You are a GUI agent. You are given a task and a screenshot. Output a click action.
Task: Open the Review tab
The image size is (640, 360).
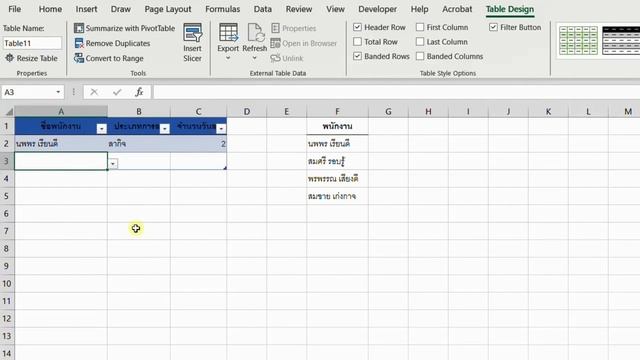click(299, 9)
